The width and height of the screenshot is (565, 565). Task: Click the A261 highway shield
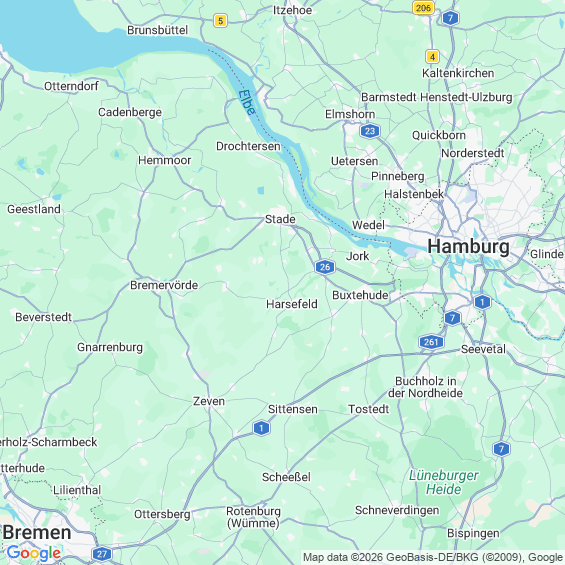click(x=431, y=342)
